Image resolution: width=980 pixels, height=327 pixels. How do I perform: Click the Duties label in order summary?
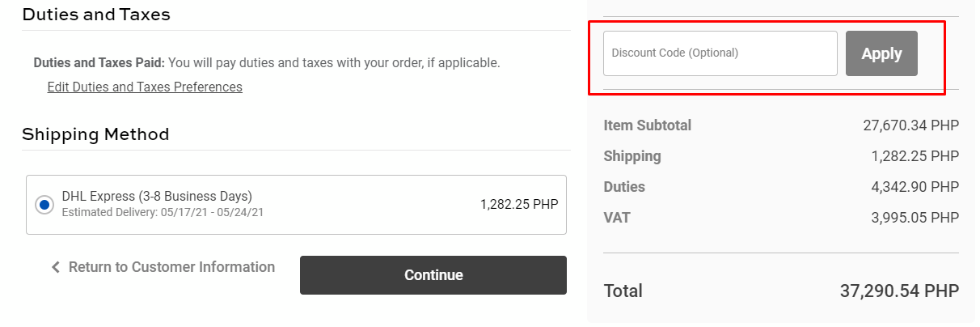coord(624,187)
